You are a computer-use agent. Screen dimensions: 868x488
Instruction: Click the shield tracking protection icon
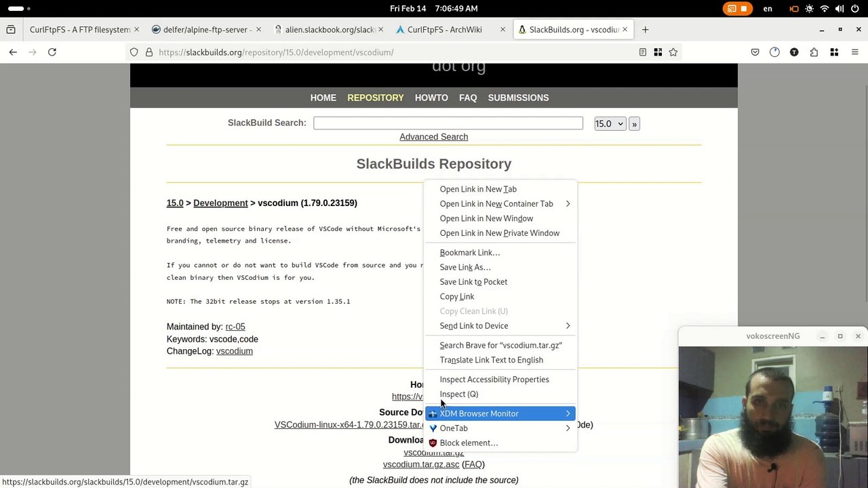pos(134,52)
